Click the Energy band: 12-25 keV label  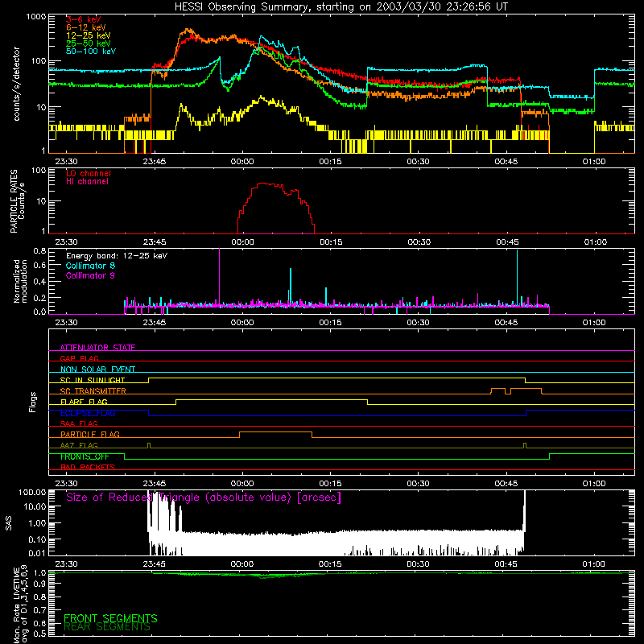pos(117,256)
